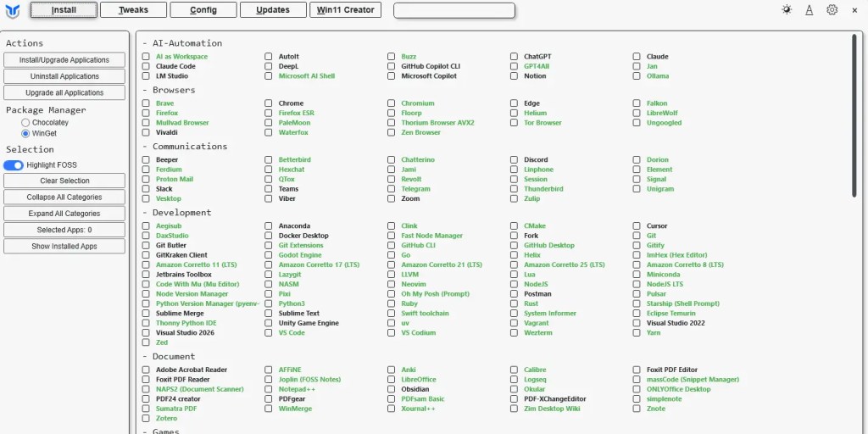Click the Clear Selection button
Image resolution: width=868 pixels, height=434 pixels.
point(64,181)
